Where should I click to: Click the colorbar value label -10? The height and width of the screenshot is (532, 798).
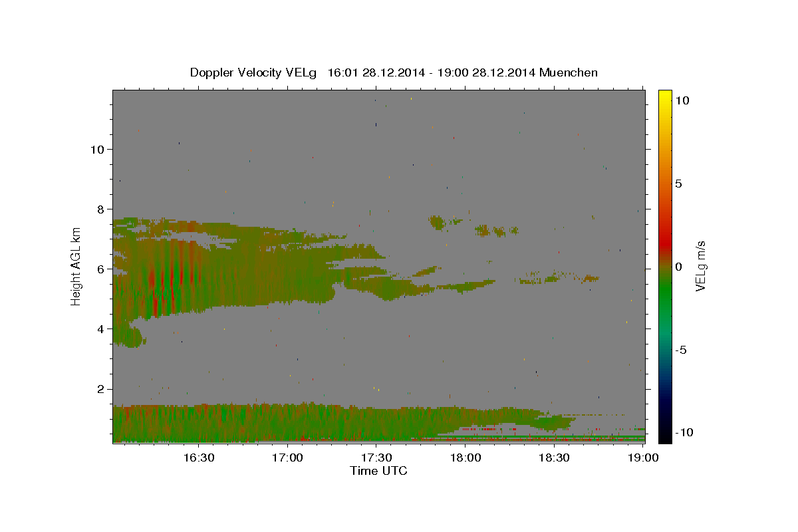click(684, 433)
